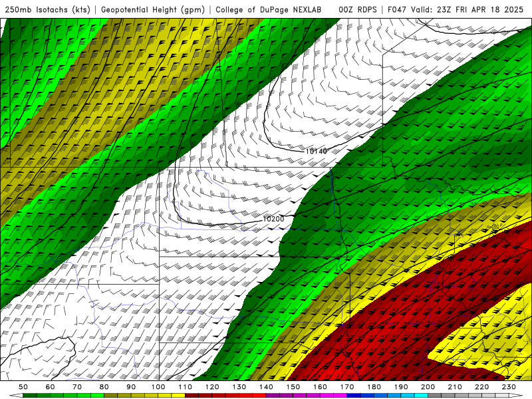Click the 220 label on the color scale
The image size is (532, 399).
[481, 387]
